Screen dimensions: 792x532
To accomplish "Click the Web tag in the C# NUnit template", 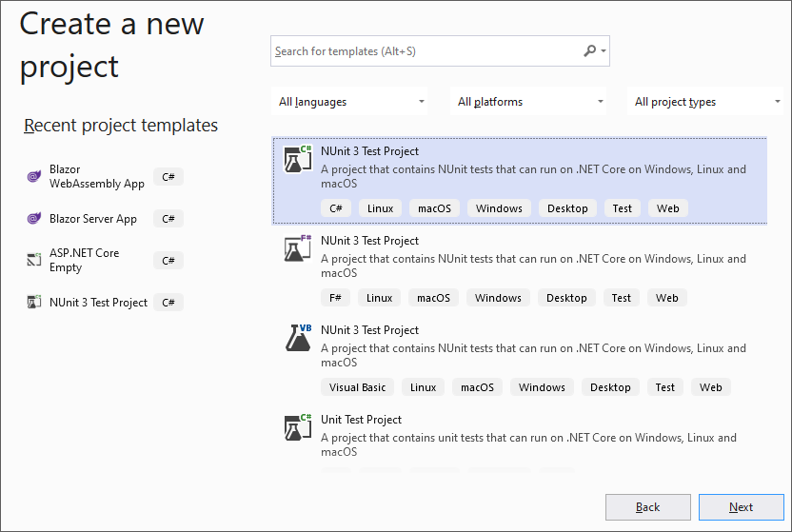I will coord(667,208).
